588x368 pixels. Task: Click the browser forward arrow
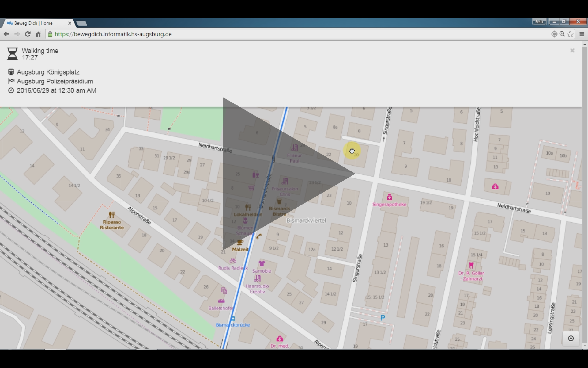[x=17, y=34]
